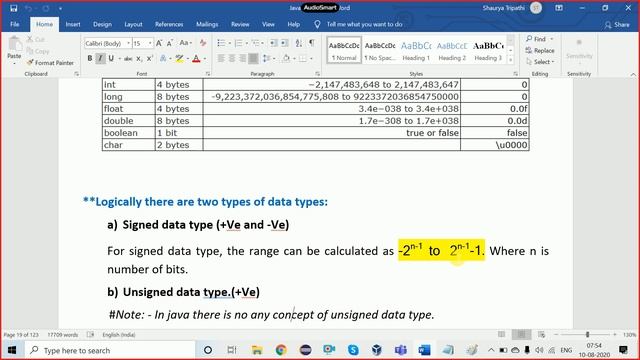Share the document

click(x=617, y=24)
